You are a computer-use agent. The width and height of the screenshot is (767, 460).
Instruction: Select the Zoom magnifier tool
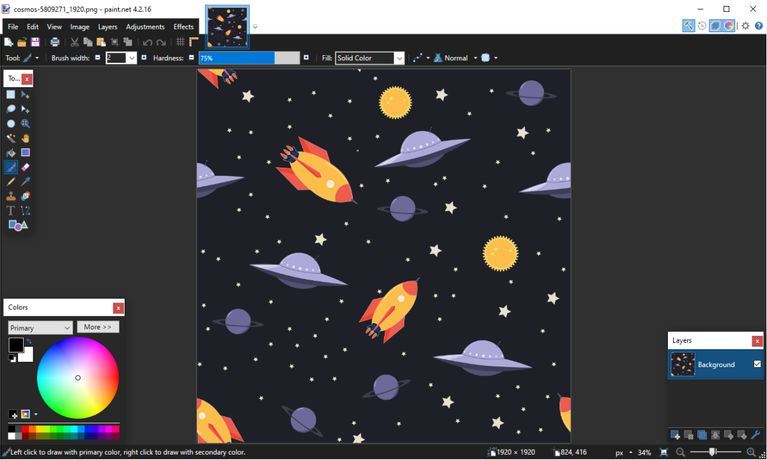pos(25,124)
